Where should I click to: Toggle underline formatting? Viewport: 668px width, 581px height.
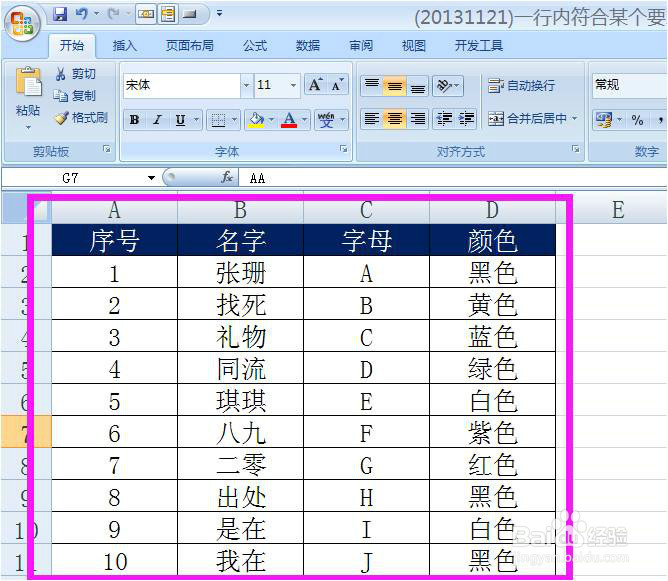(180, 120)
